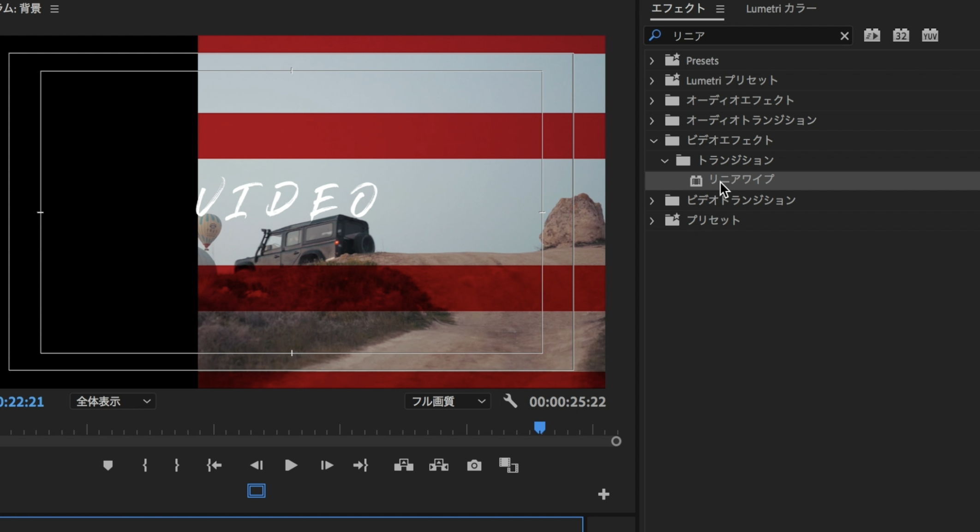Select the Extract icon

tap(438, 465)
